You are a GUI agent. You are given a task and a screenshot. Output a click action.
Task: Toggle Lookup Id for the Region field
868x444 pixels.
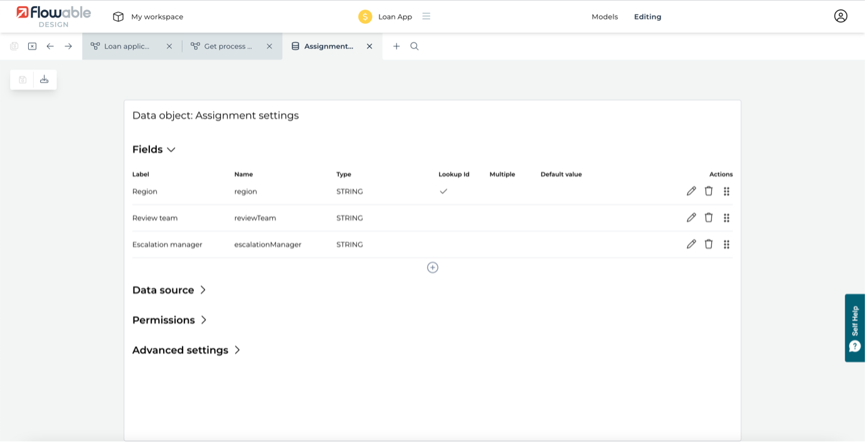coord(443,191)
